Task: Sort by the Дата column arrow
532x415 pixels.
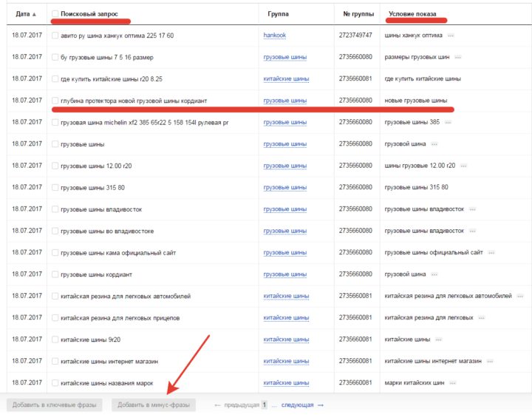Action: point(34,14)
